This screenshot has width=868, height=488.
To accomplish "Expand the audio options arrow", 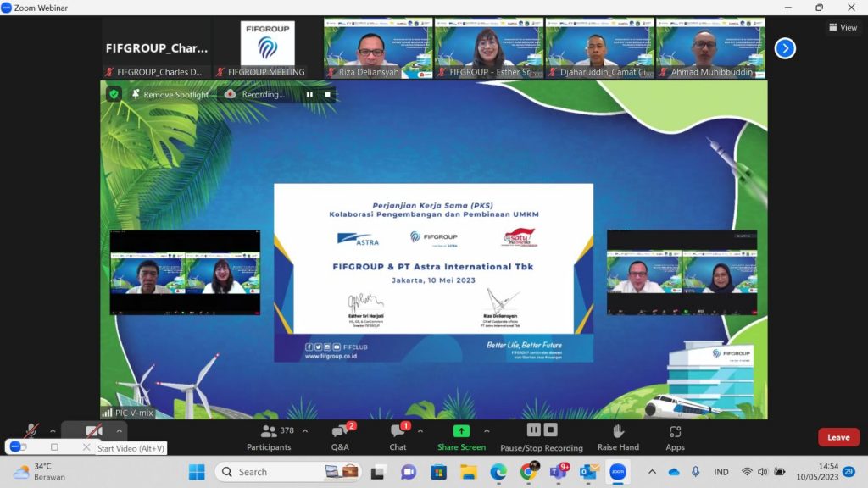I will (53, 431).
